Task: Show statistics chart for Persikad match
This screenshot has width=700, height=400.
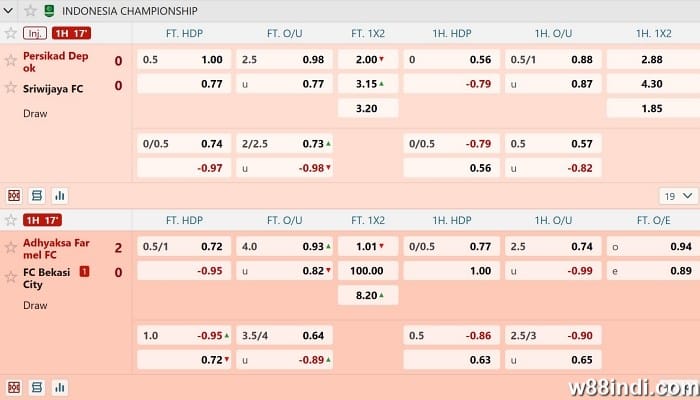Action: tap(59, 195)
